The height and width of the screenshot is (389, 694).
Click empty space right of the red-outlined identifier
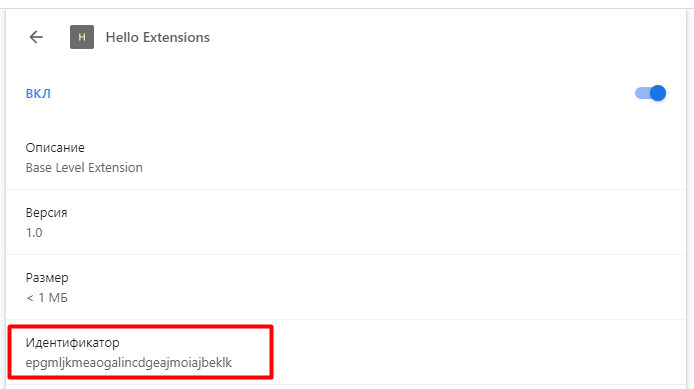pos(478,352)
